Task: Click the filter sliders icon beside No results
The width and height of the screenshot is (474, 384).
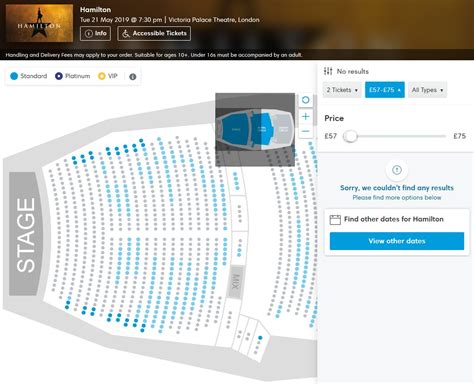Action: pos(328,71)
